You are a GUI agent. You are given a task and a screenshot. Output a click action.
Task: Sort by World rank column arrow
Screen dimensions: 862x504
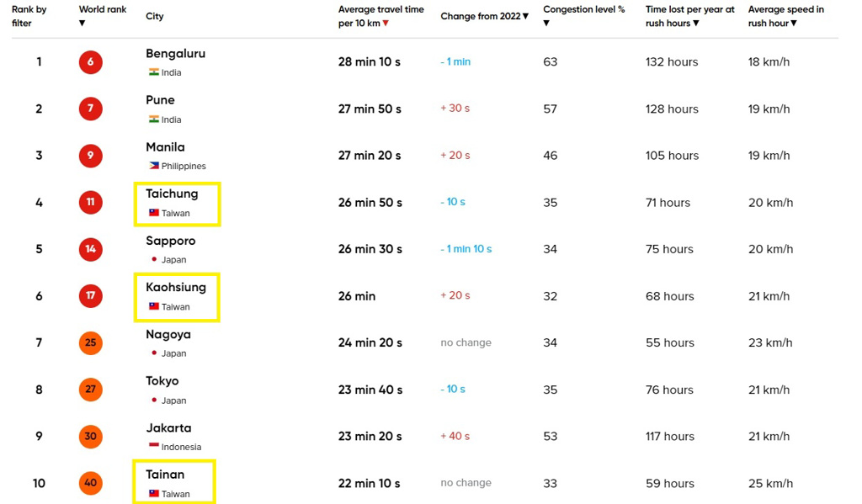click(82, 24)
